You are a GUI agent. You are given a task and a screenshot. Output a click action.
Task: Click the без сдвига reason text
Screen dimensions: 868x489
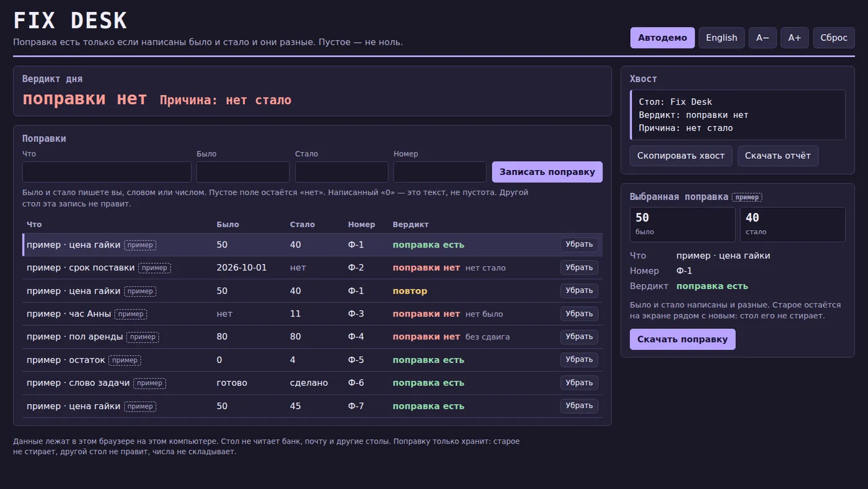pos(487,337)
